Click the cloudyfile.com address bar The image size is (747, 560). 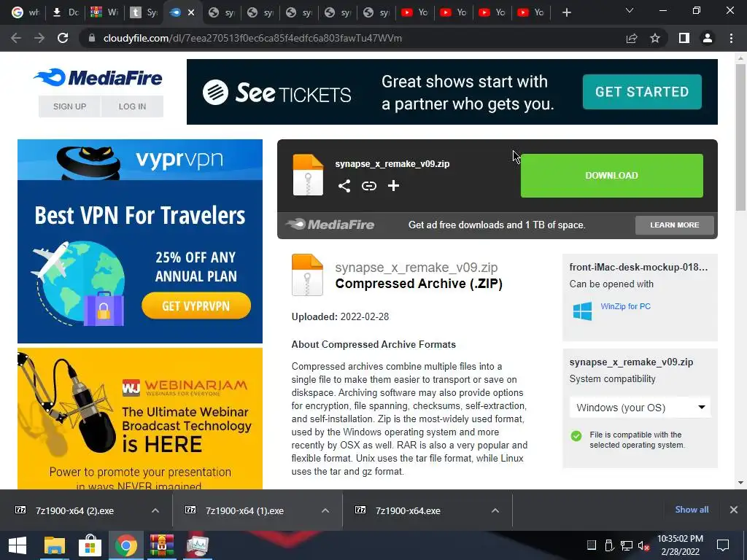click(x=252, y=38)
